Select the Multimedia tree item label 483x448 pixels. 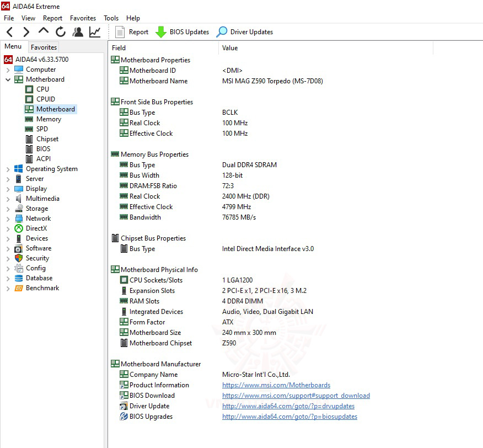click(42, 199)
